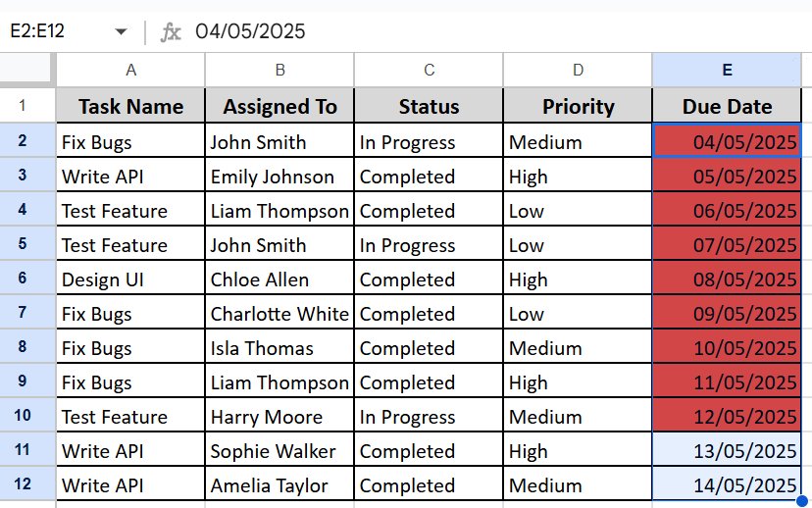
Task: Click the fx function icon
Action: pyautogui.click(x=171, y=32)
